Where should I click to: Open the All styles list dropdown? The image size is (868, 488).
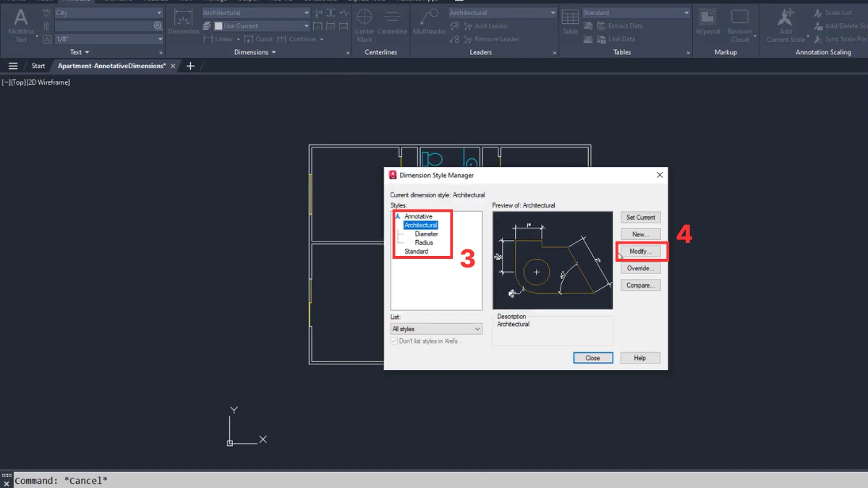tap(436, 329)
